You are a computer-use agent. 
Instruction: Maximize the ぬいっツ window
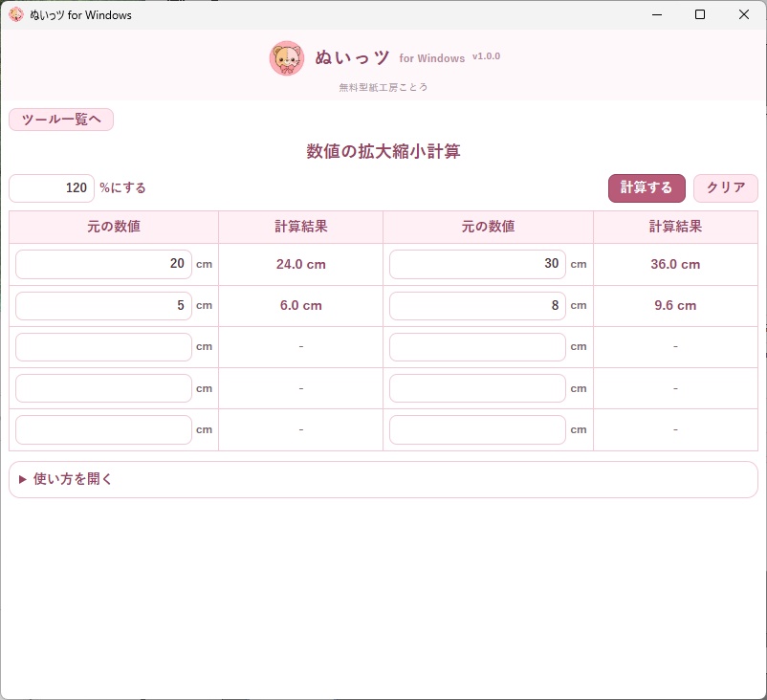pos(700,14)
